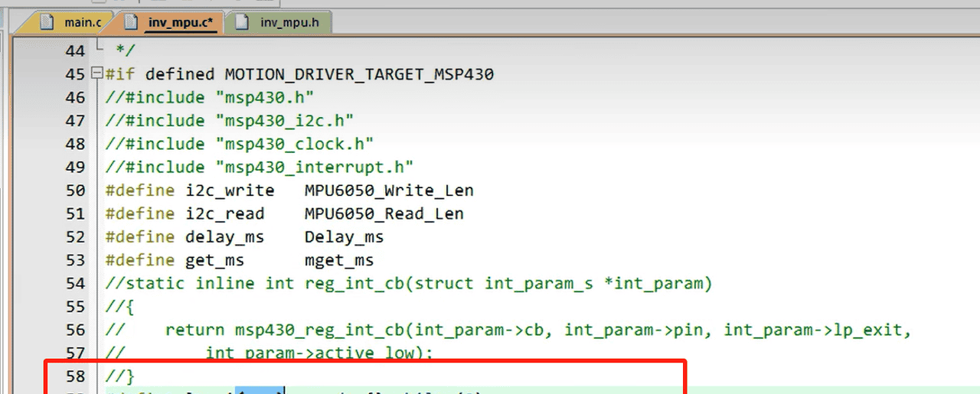
Task: Click the '#if defined MOTION_DRIVER_TARGET_MSP430' line
Action: (300, 75)
